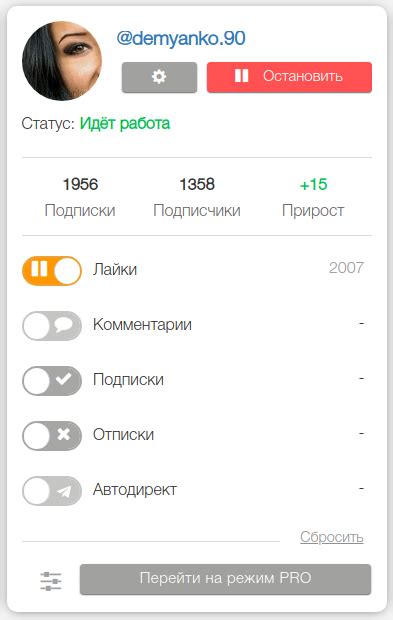Click the cross icon on the Отписки switch
393x620 pixels.
point(63,435)
